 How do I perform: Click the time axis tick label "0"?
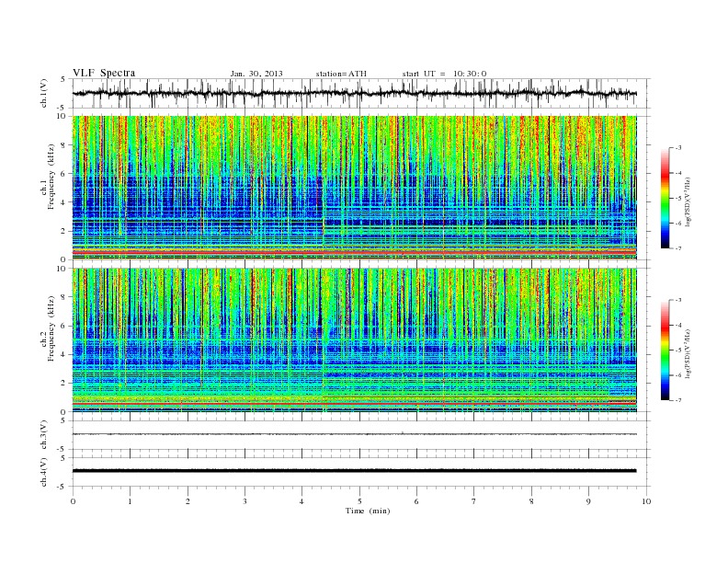[x=73, y=501]
